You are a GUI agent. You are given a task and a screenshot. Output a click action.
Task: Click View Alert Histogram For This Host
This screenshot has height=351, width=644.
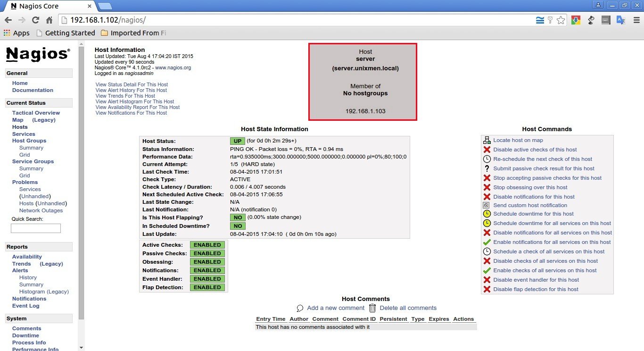coord(135,101)
